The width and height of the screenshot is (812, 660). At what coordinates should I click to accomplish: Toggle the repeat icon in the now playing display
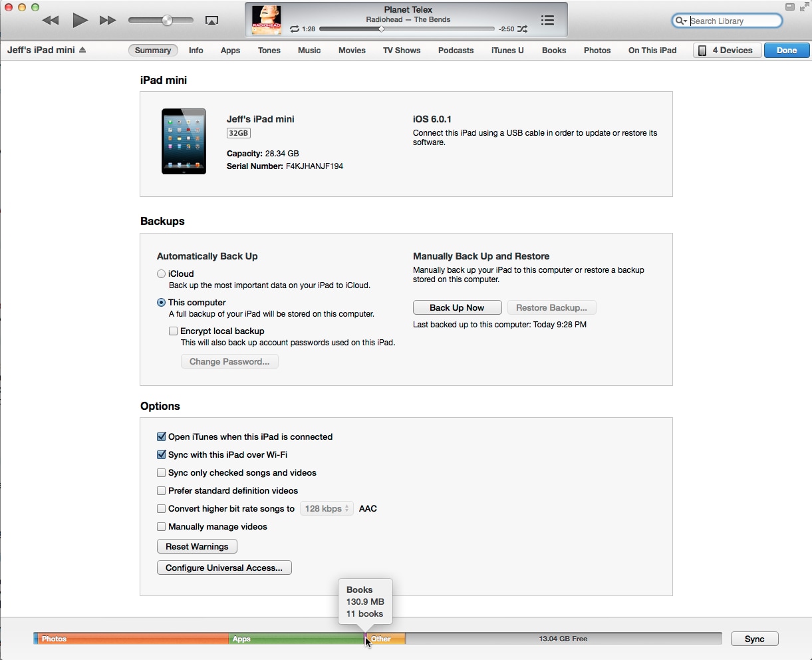pyautogui.click(x=295, y=29)
